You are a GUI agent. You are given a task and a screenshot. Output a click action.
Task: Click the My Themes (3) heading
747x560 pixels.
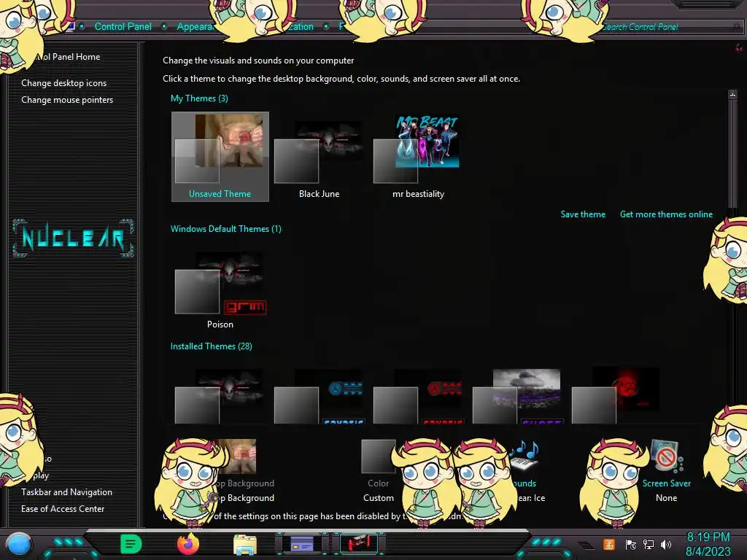[199, 98]
